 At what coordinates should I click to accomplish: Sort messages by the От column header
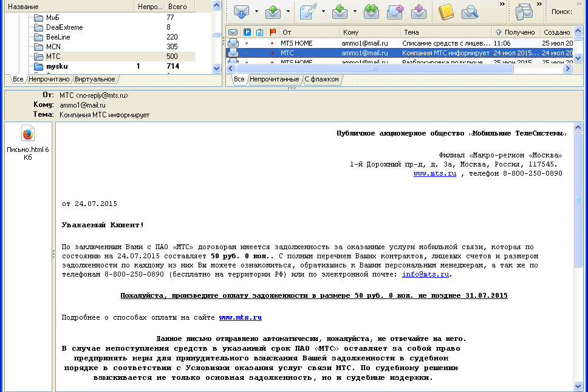click(x=309, y=32)
